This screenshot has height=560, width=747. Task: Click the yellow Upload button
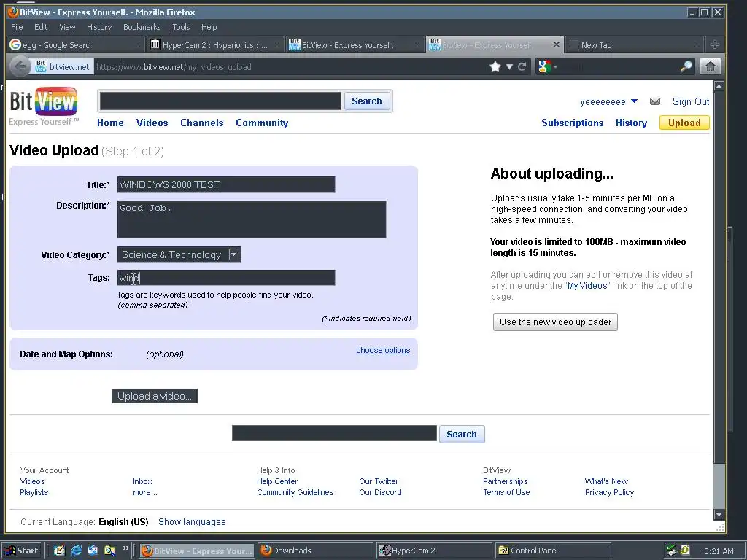point(684,122)
